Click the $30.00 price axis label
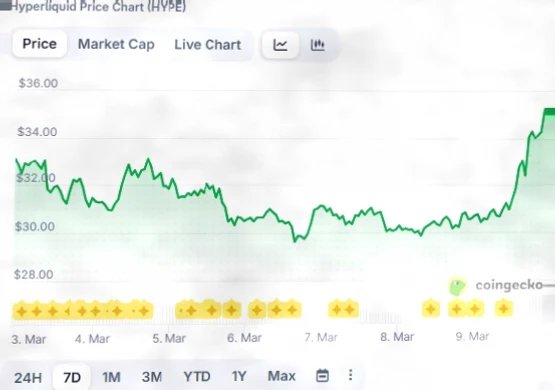This screenshot has width=555, height=390. coord(35,226)
